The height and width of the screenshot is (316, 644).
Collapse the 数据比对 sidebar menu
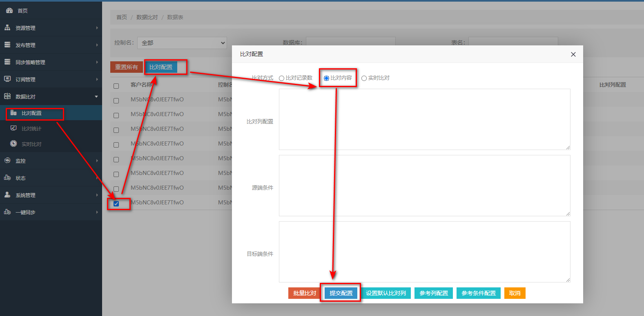tap(96, 96)
